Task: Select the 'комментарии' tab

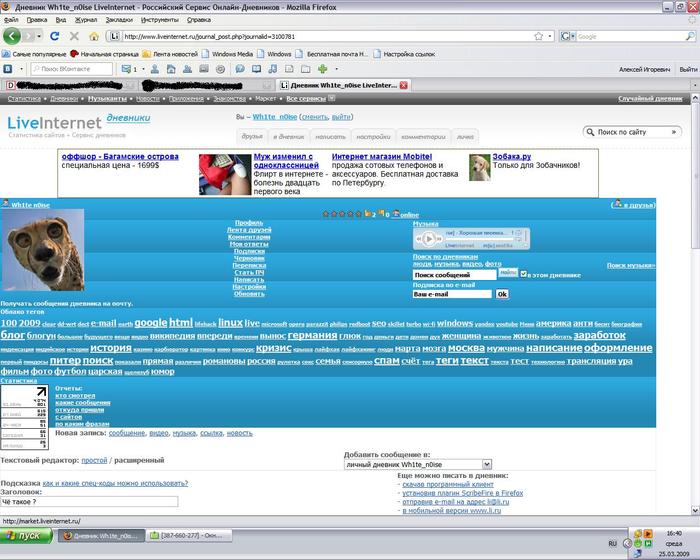Action: (423, 137)
